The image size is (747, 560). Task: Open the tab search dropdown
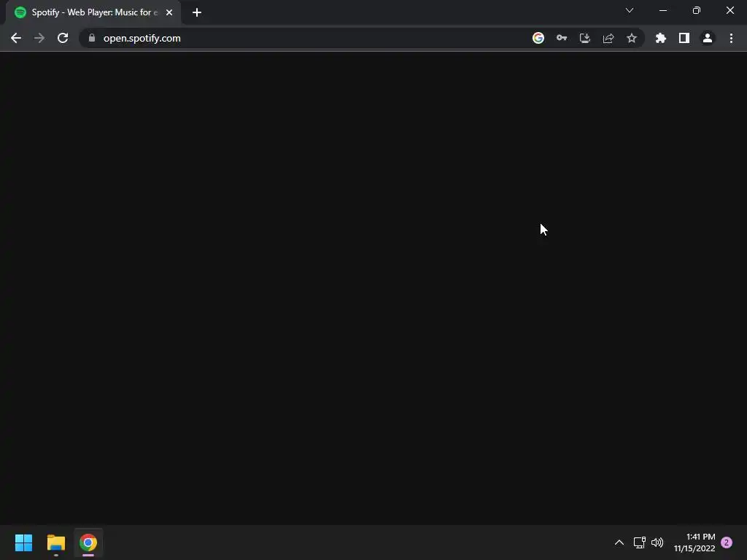630,10
